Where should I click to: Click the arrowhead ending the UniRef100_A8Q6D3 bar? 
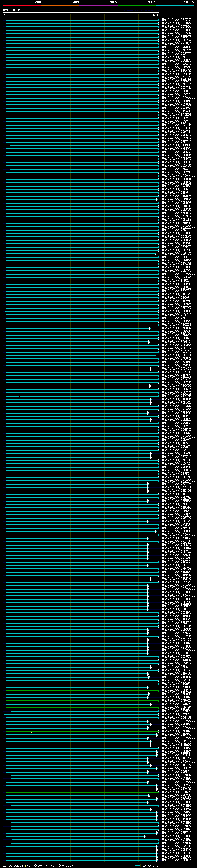tap(150, 386)
